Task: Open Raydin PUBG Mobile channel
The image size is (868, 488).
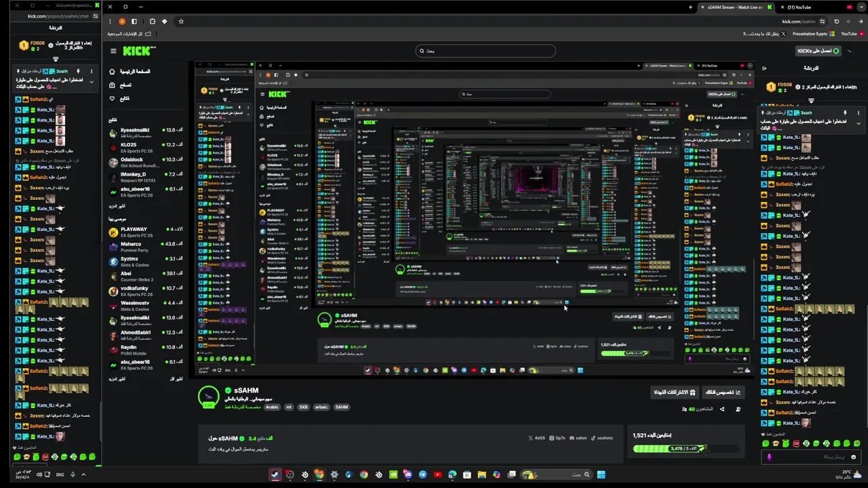Action: pyautogui.click(x=145, y=350)
